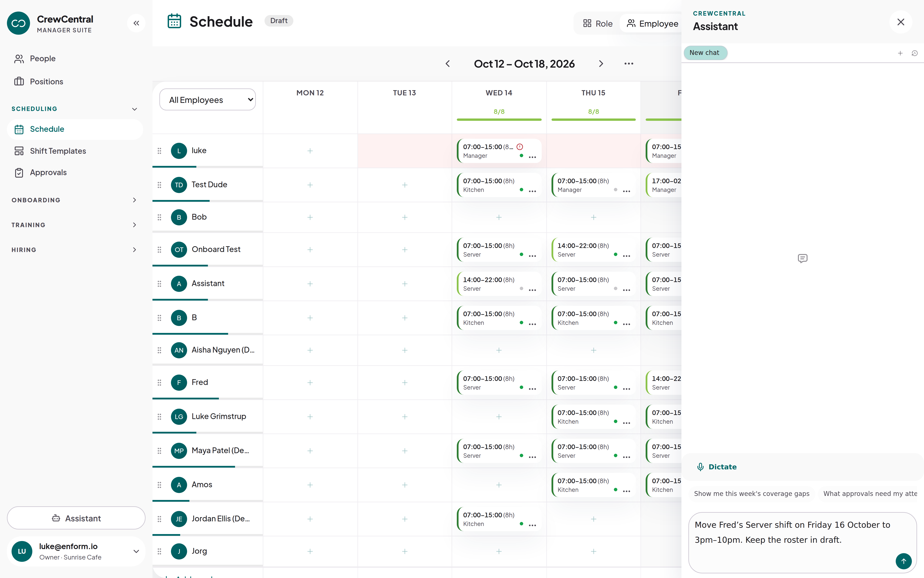This screenshot has height=578, width=924.
Task: Click the Draft status badge
Action: click(279, 21)
